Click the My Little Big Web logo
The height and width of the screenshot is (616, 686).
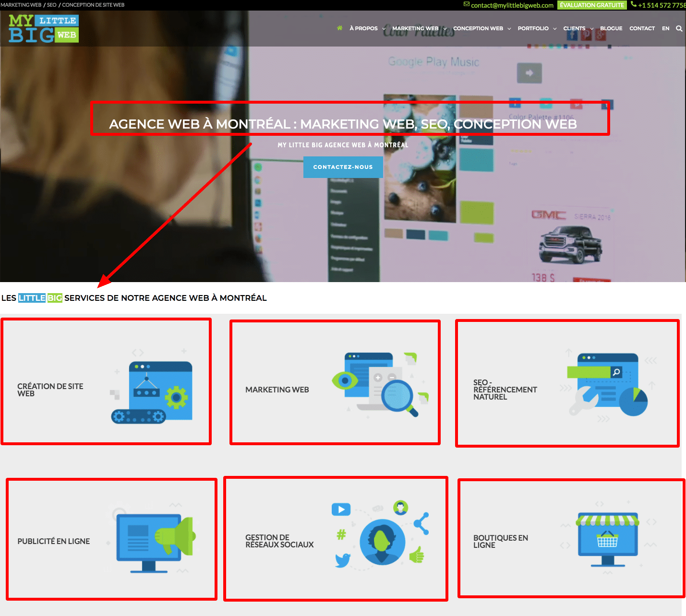coord(44,28)
